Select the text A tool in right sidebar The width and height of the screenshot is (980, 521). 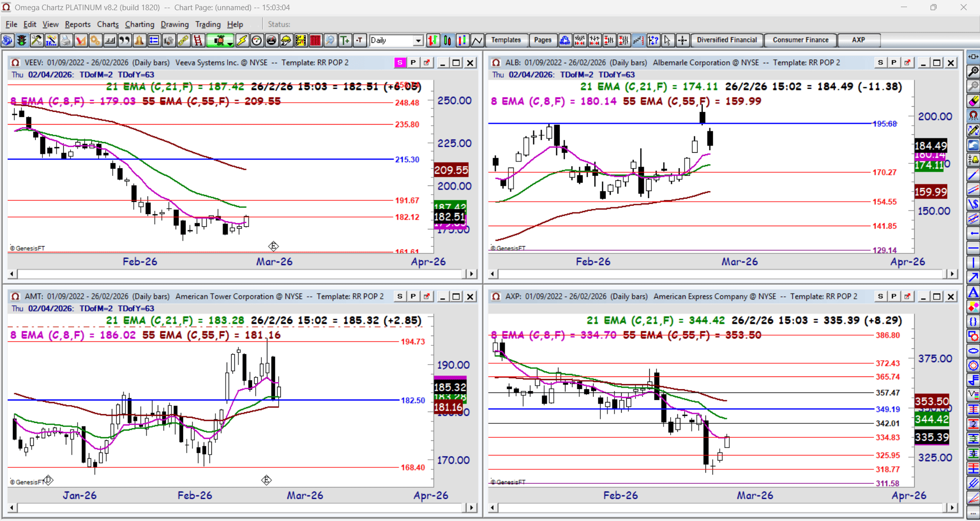pyautogui.click(x=973, y=293)
